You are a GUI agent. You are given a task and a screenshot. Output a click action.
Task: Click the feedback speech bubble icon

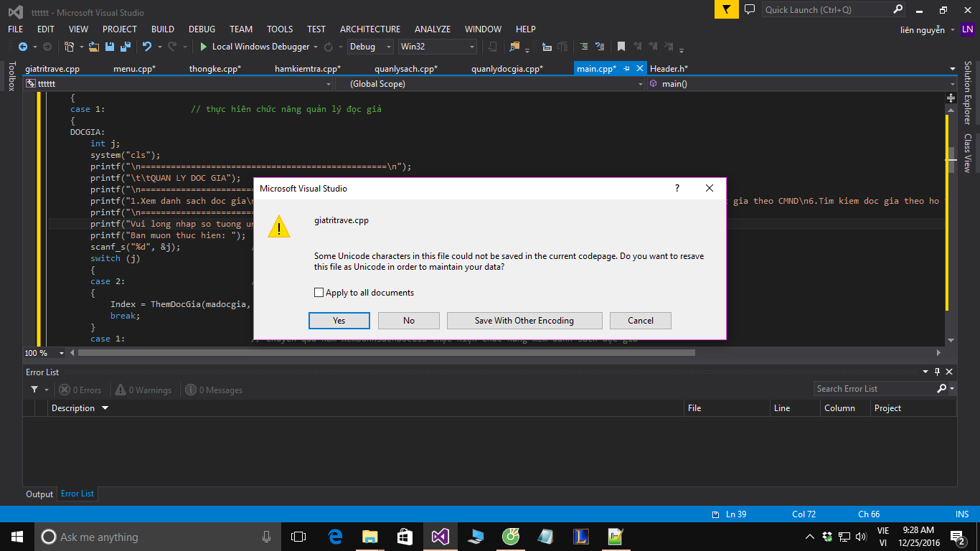(x=750, y=9)
